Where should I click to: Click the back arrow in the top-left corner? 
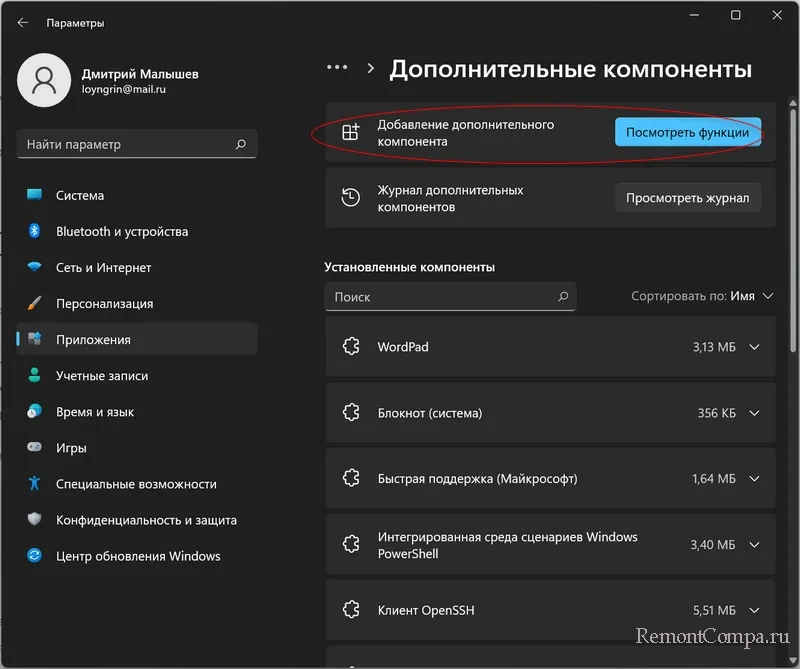tap(21, 22)
